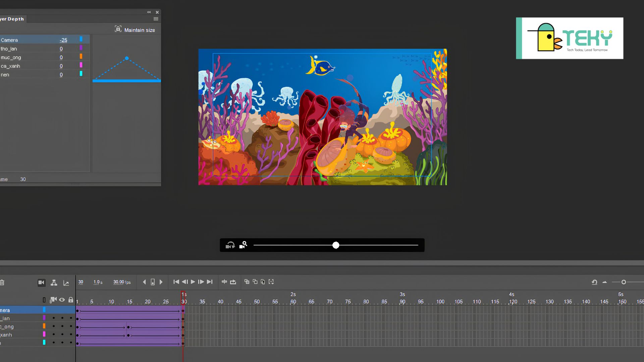Viewport: 644px width, 362px height.
Task: Adjust the timeline zoom slider handle
Action: (624, 282)
